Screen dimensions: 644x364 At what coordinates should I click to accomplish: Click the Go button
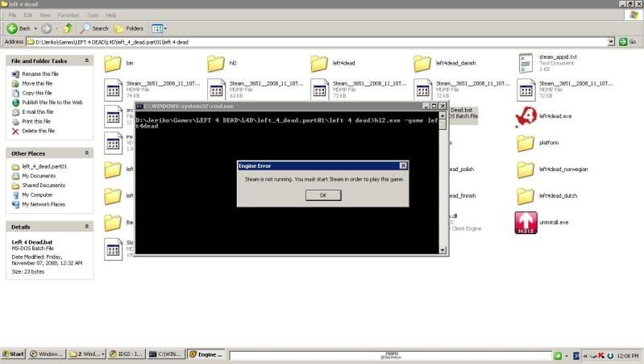click(x=629, y=42)
